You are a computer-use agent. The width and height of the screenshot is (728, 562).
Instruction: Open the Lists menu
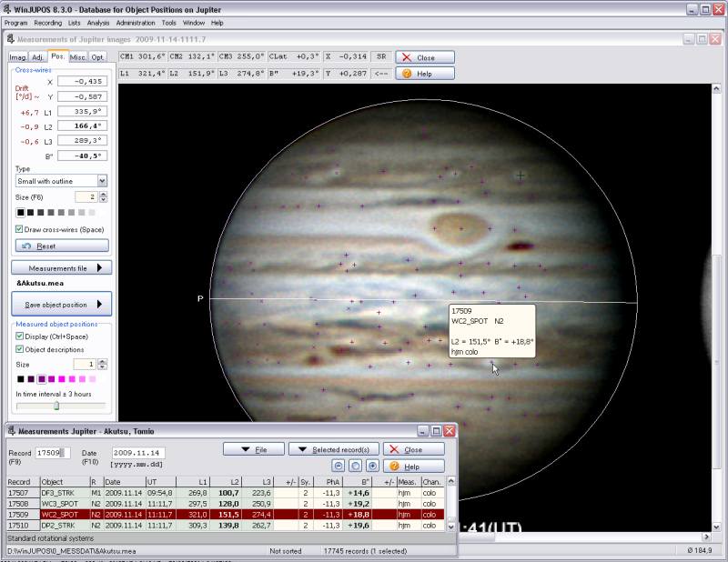click(75, 23)
